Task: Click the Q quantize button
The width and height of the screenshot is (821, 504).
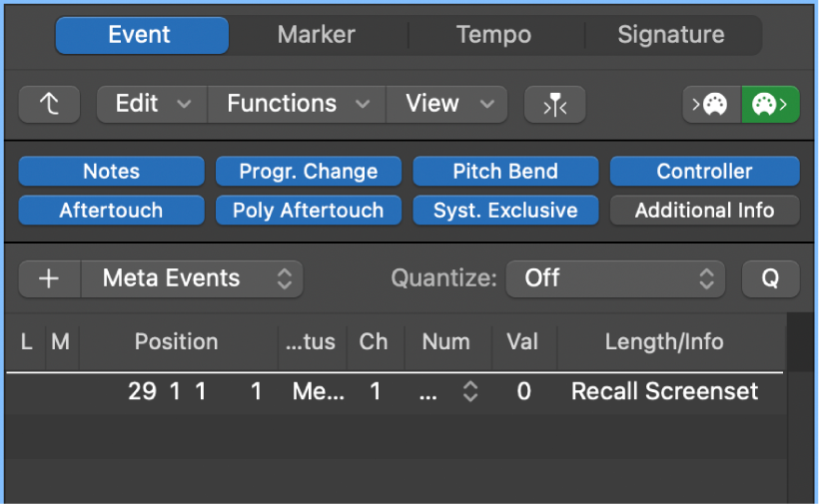Action: (x=770, y=278)
